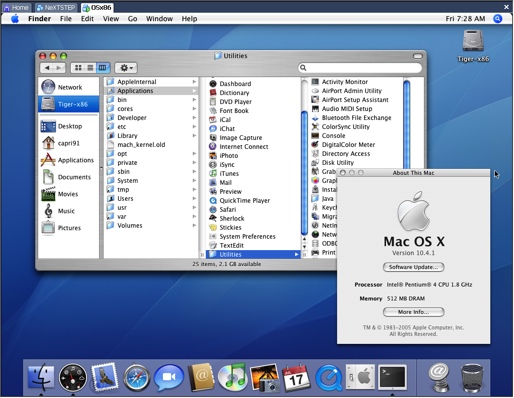Click the Applications column scrollbar
The width and height of the screenshot is (514, 398).
tap(304, 173)
